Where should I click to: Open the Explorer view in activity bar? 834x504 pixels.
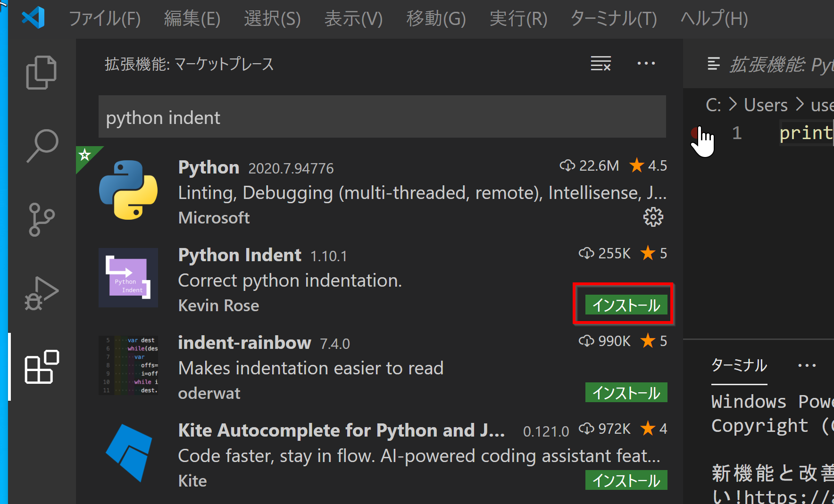coord(42,72)
